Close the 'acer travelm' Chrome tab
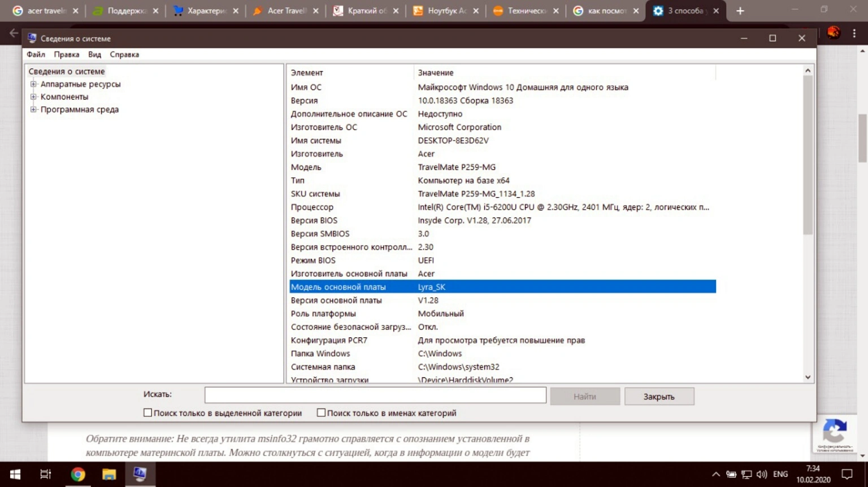The width and height of the screenshot is (868, 487). click(x=75, y=11)
